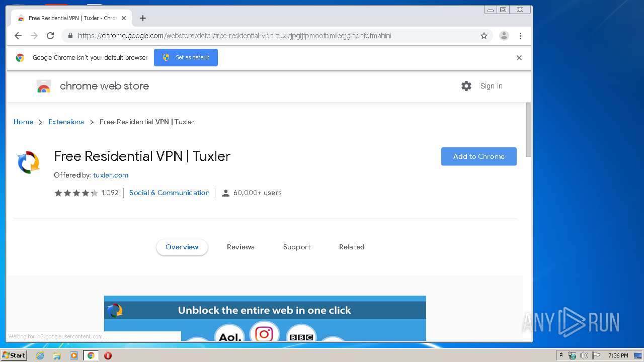The image size is (644, 362).
Task: View the site lock icon info
Action: (70, 36)
